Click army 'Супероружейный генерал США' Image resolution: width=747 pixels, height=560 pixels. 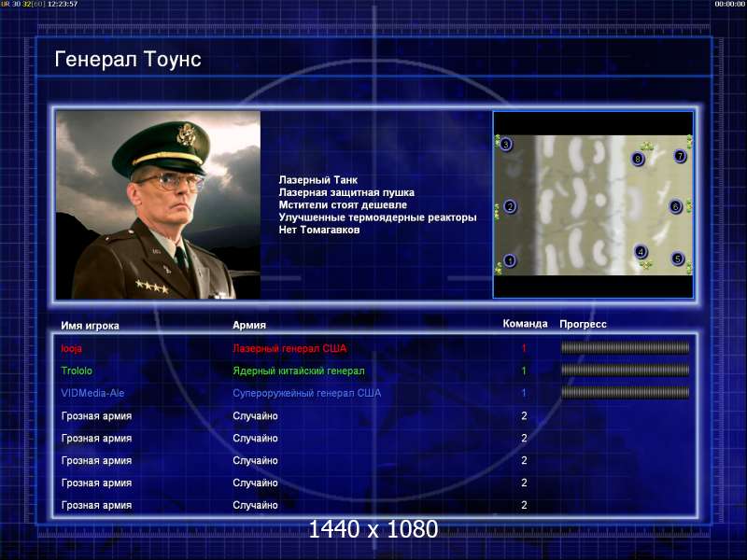coord(307,393)
